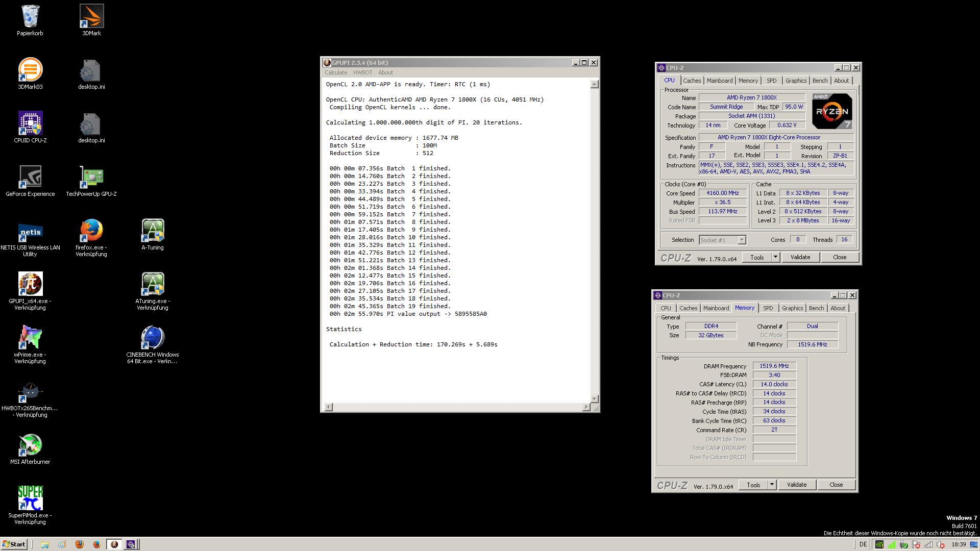Screen dimensions: 980x551
Task: Click the AMD Ryzen 7 1800X name field
Action: coord(751,97)
